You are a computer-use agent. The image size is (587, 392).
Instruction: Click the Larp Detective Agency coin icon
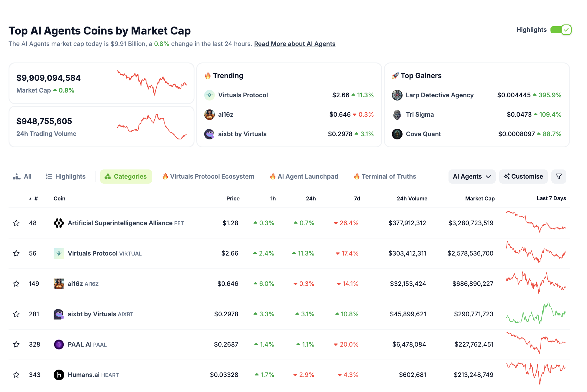click(397, 95)
